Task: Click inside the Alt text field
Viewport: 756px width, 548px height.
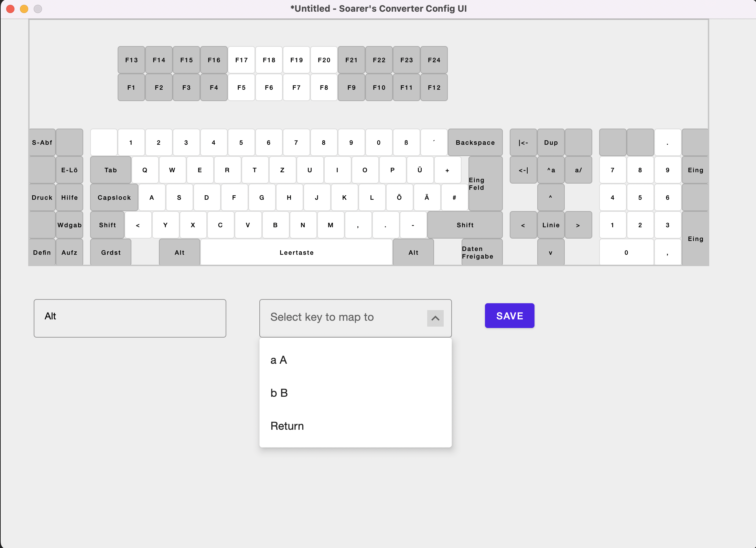Action: coord(130,318)
